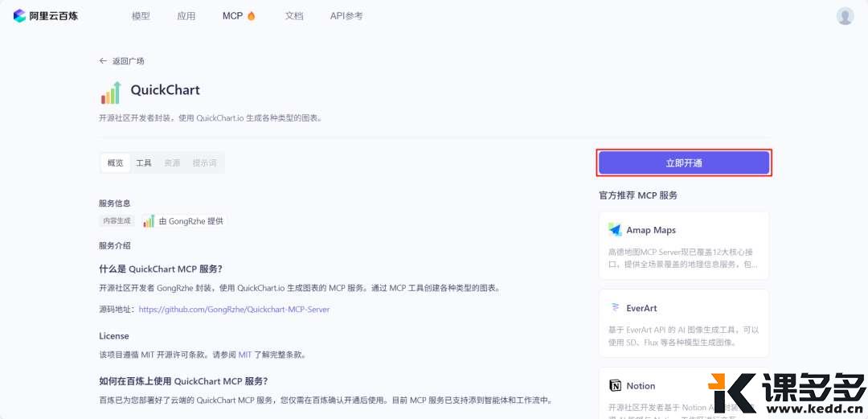
Task: Click the back arrow next to 返回广场
Action: (103, 61)
